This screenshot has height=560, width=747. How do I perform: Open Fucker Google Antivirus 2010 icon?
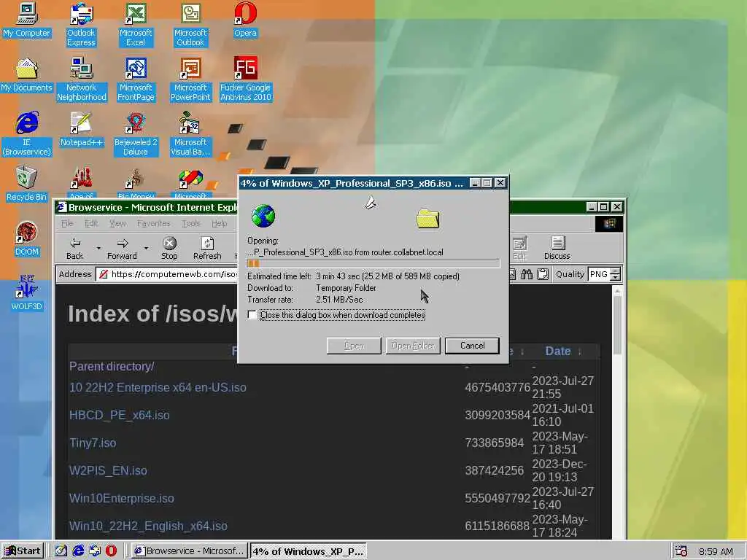point(245,79)
